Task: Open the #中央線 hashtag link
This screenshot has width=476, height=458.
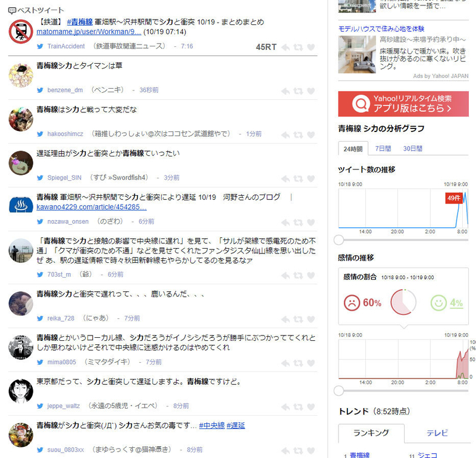Action: tap(212, 425)
